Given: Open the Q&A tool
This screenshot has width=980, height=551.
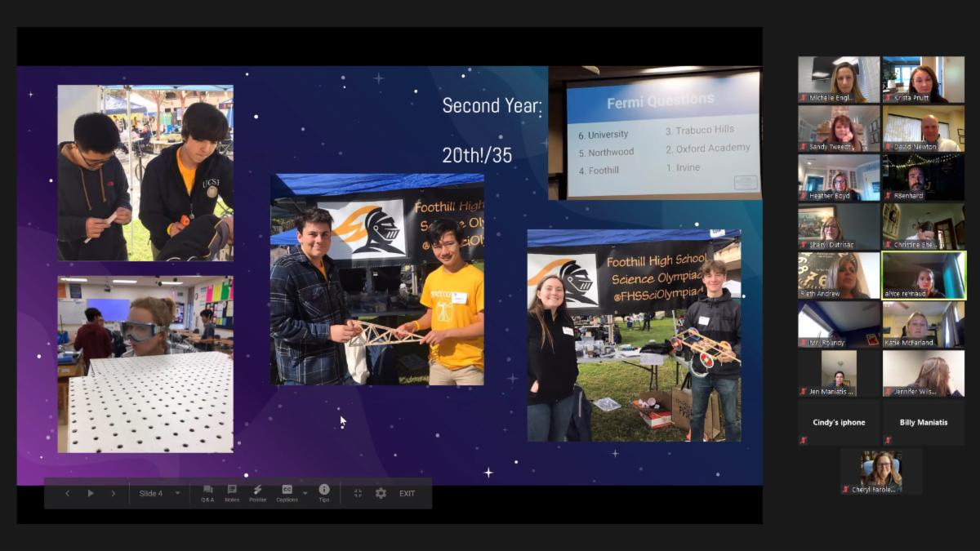Looking at the screenshot, I should pos(207,493).
